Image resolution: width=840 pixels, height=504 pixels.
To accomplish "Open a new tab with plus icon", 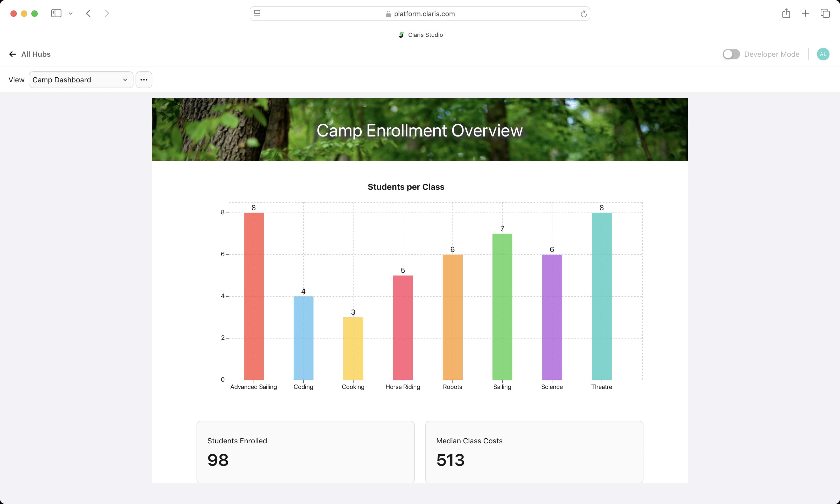I will 805,14.
